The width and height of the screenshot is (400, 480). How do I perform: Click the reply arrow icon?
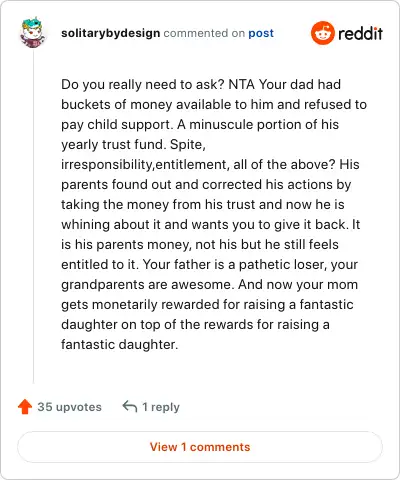click(130, 407)
